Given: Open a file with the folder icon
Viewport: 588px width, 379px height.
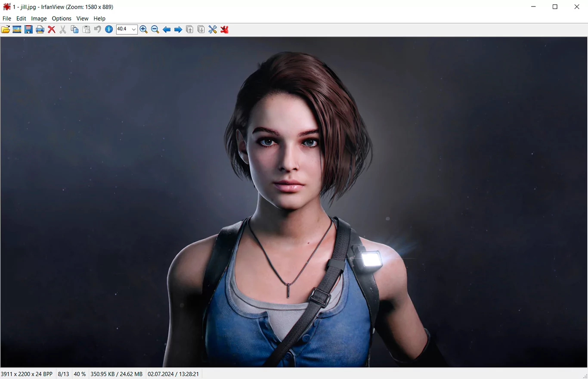Looking at the screenshot, I should 6,29.
